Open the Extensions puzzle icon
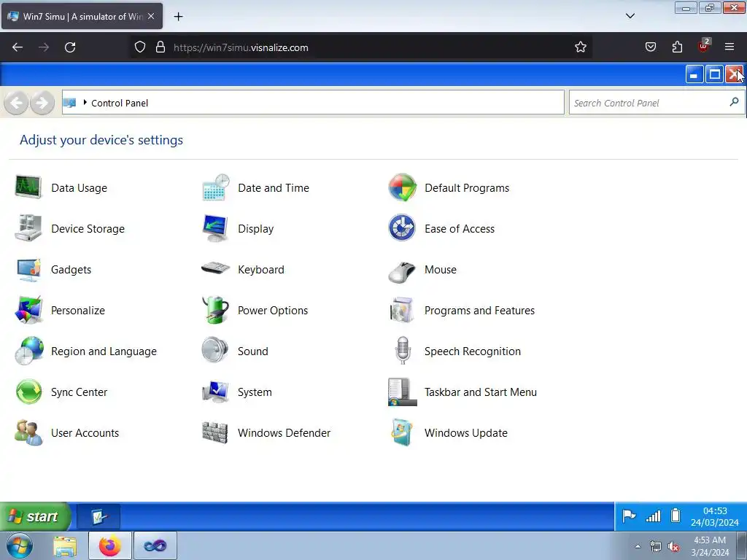 pos(677,47)
